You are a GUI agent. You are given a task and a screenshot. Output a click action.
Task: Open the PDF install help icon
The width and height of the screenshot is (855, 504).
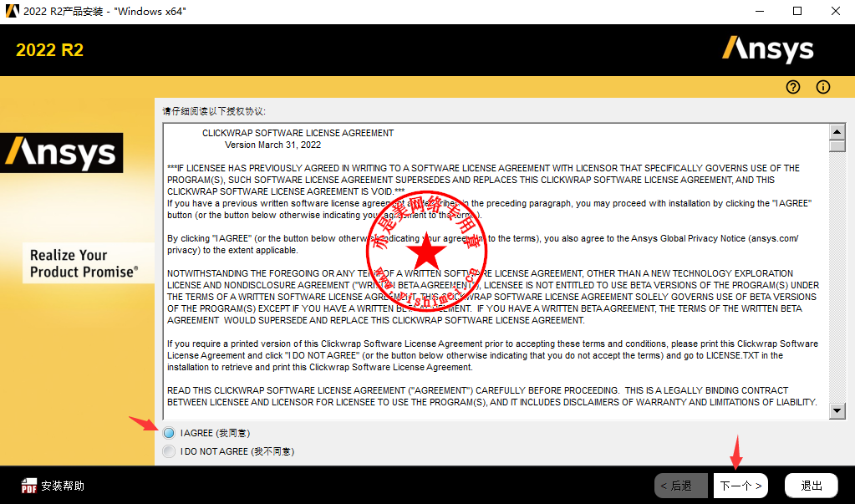tap(29, 486)
